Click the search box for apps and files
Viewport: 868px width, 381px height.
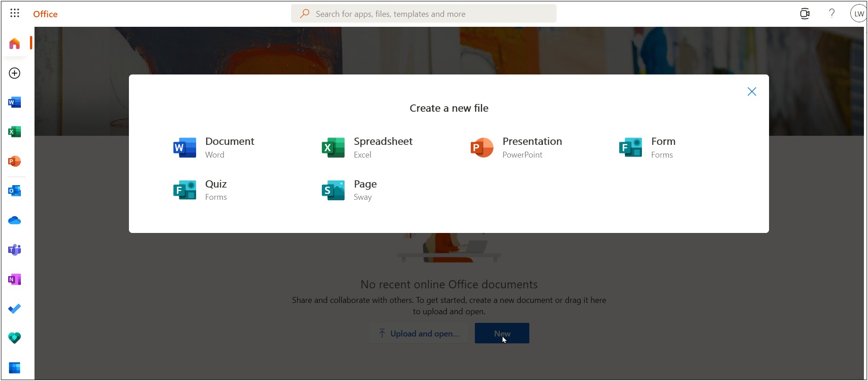coord(424,14)
